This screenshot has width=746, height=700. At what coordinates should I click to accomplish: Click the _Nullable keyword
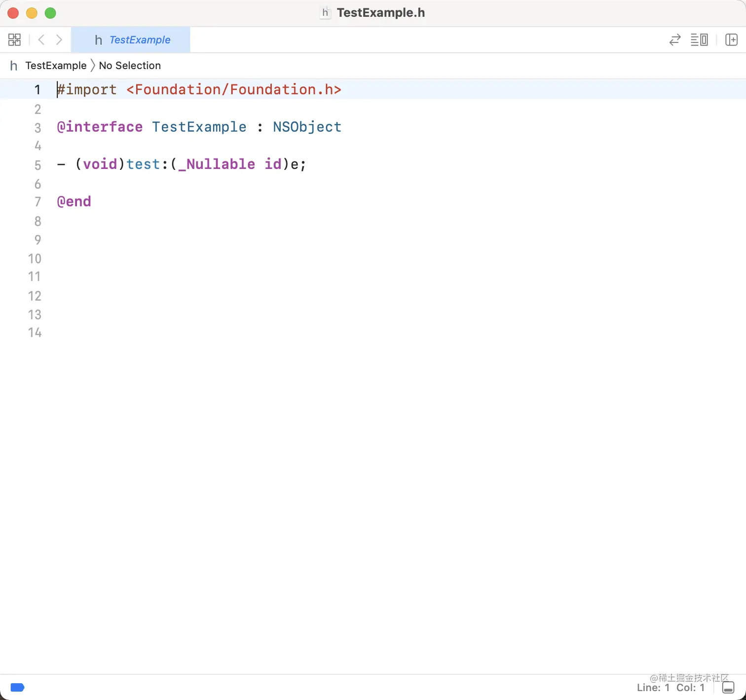coord(217,164)
